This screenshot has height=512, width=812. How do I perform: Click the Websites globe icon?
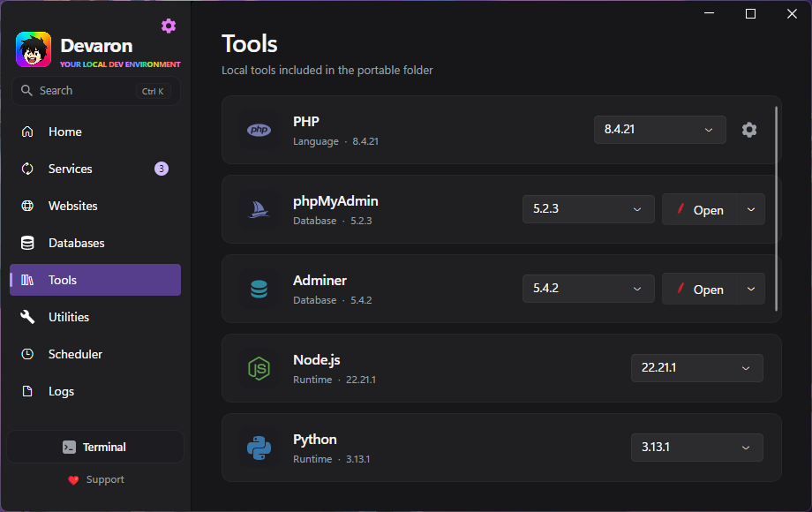(27, 206)
